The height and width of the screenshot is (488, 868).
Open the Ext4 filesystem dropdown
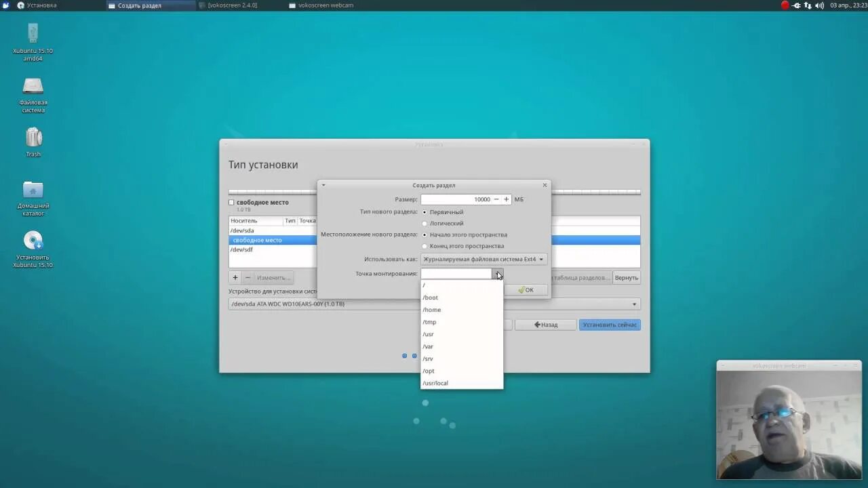(540, 259)
